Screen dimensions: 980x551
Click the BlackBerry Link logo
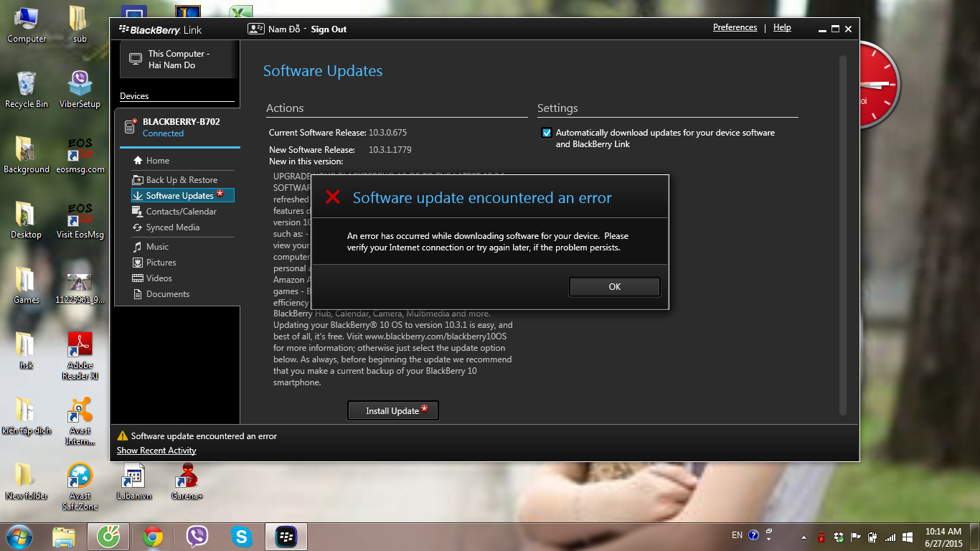pos(161,29)
